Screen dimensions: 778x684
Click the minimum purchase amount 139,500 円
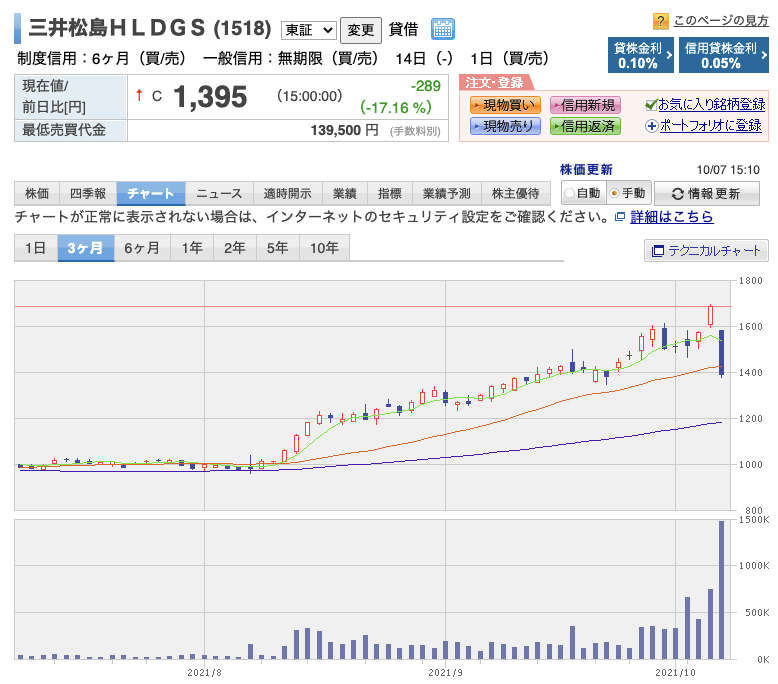344,130
